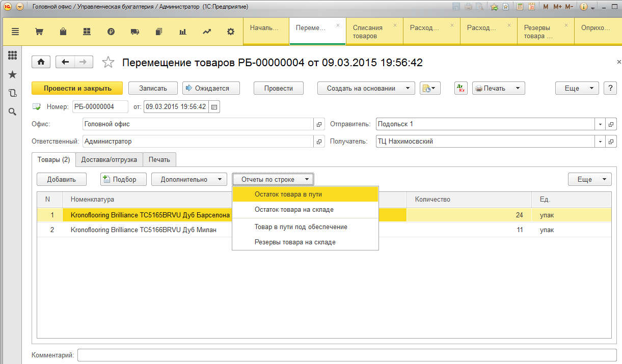Open the functions grid in left sidebar

pyautogui.click(x=13, y=55)
